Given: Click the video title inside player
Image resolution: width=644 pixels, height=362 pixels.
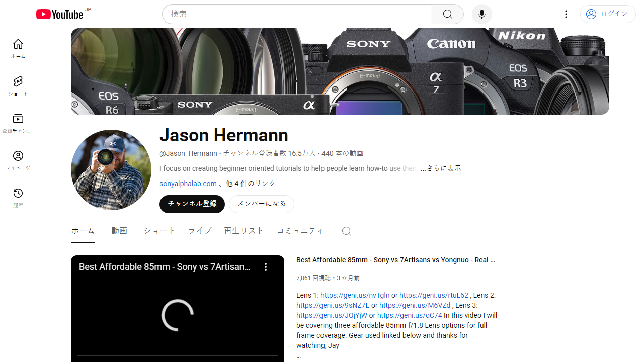Looking at the screenshot, I should point(165,267).
